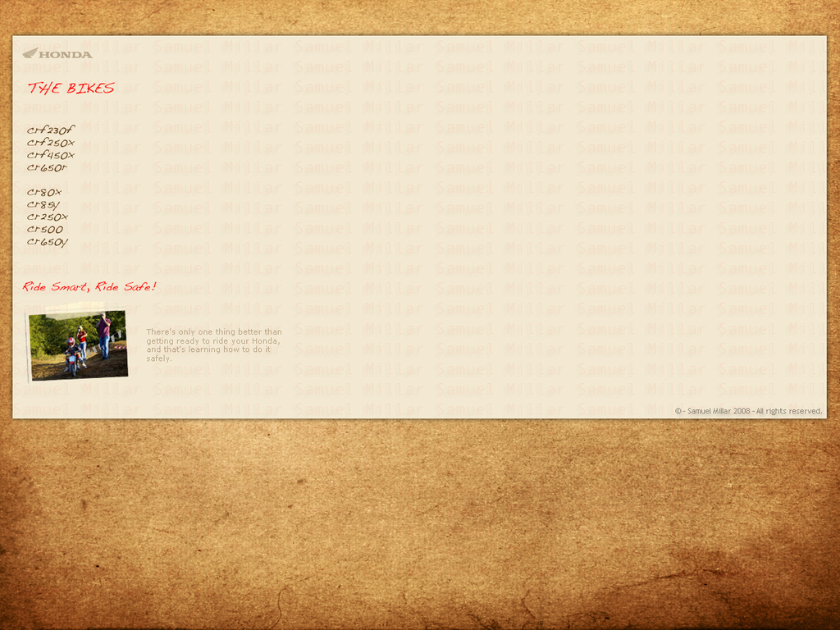Select cr650y at the list bottom
Image resolution: width=840 pixels, height=630 pixels.
tap(47, 242)
